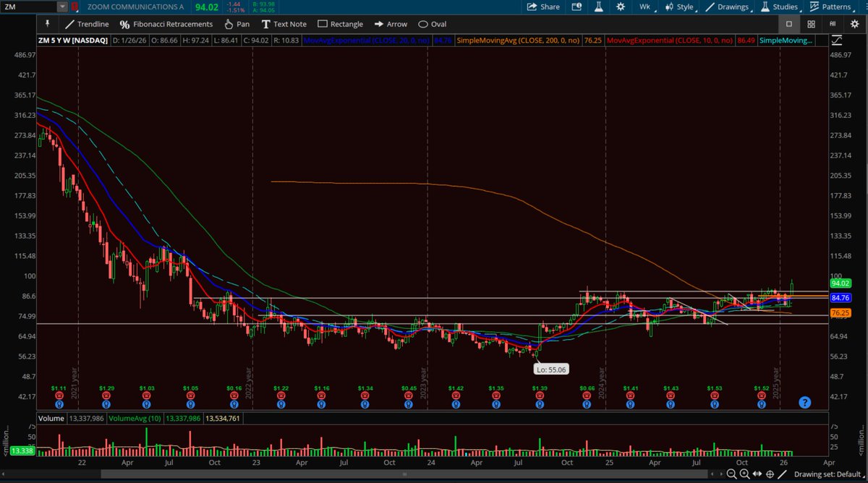Click the SimpleMovingAvg (CLOSE, 200) study label
The height and width of the screenshot is (483, 868).
(x=519, y=41)
